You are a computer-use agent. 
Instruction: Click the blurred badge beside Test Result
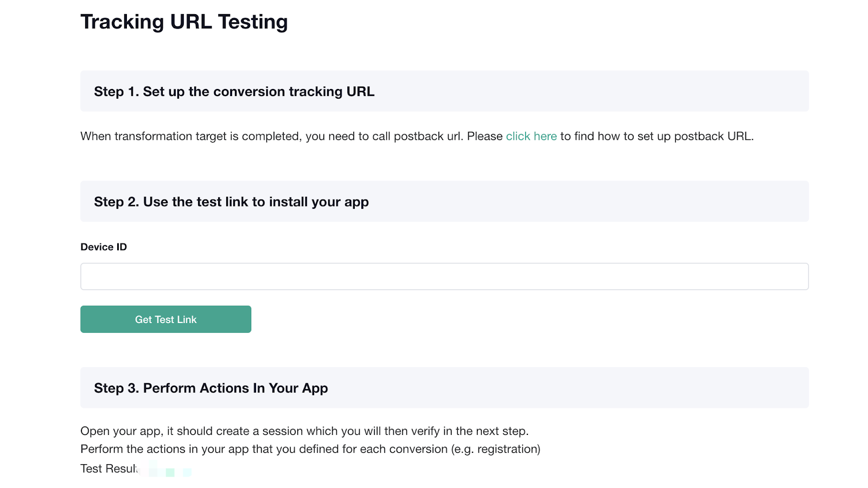click(165, 469)
